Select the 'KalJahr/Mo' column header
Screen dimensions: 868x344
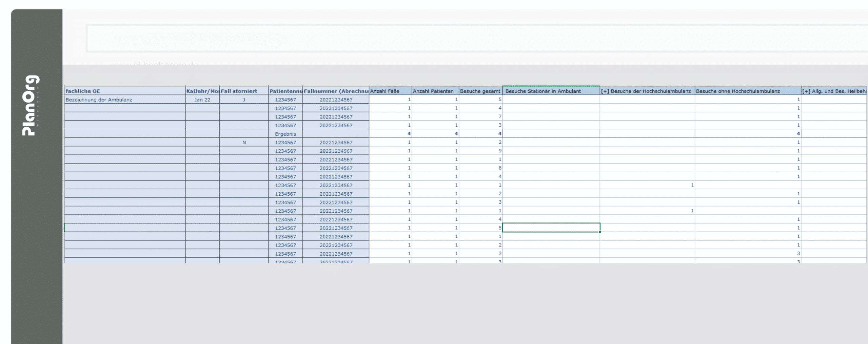202,91
